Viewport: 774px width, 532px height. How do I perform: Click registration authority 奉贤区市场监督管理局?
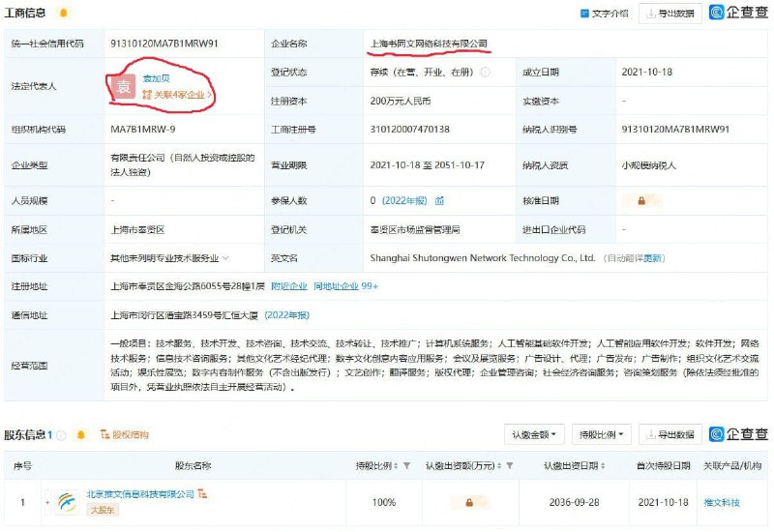tap(415, 229)
